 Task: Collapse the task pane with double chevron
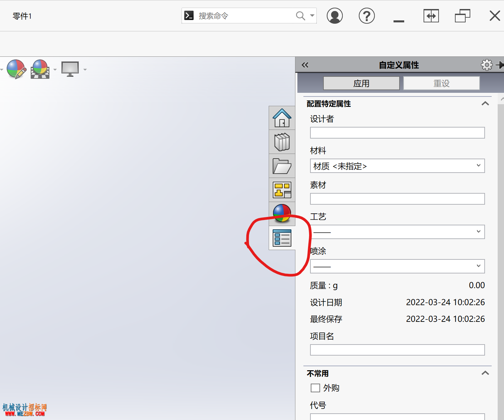305,65
